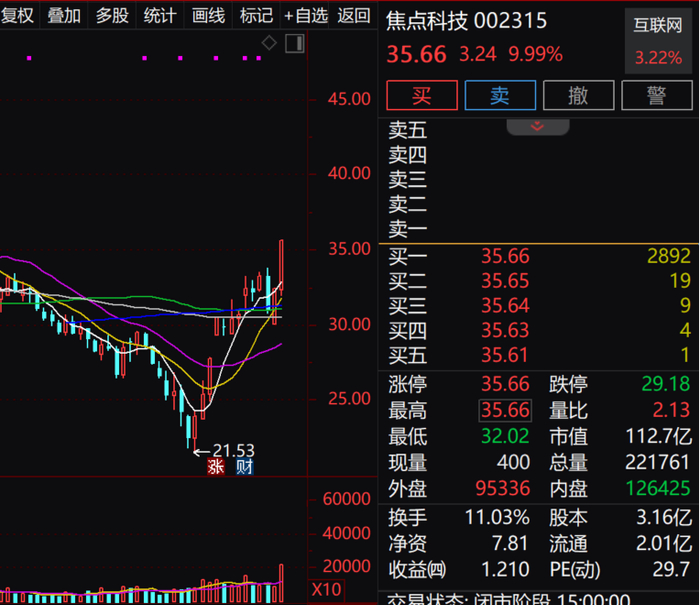Click 返回 to go back
The width and height of the screenshot is (700, 605).
tap(354, 16)
